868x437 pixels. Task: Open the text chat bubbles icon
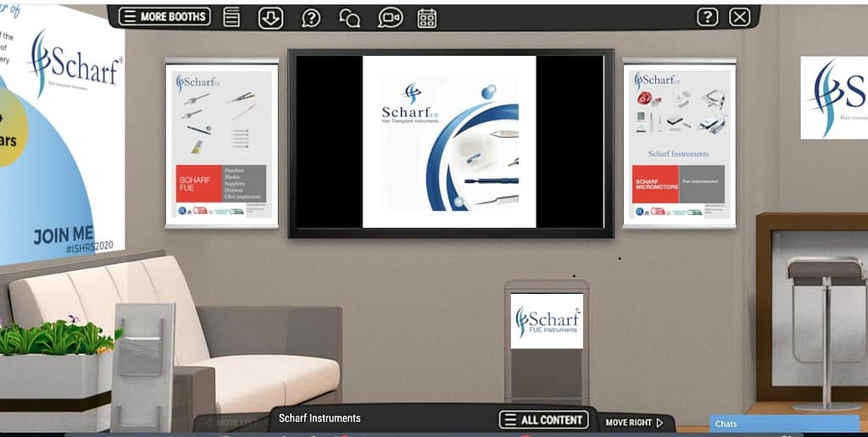coord(349,18)
